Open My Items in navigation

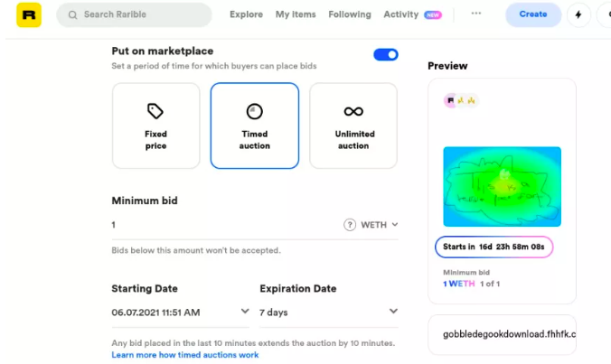coord(296,14)
